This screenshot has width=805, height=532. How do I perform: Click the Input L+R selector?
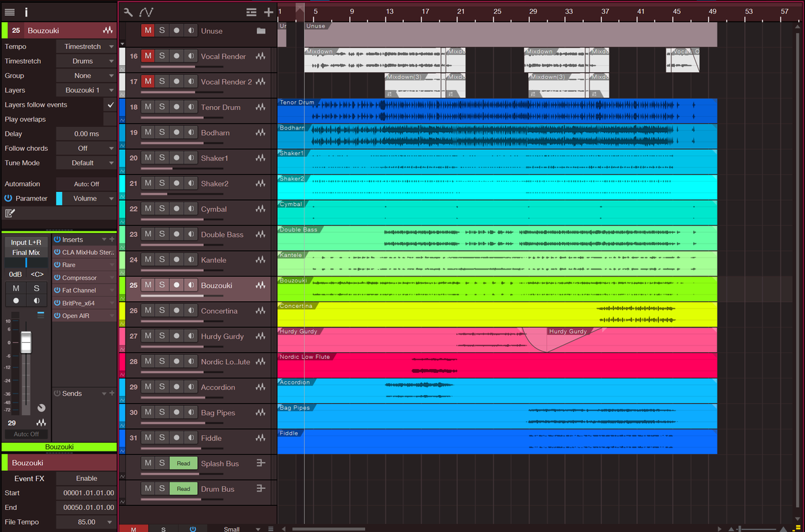(26, 242)
